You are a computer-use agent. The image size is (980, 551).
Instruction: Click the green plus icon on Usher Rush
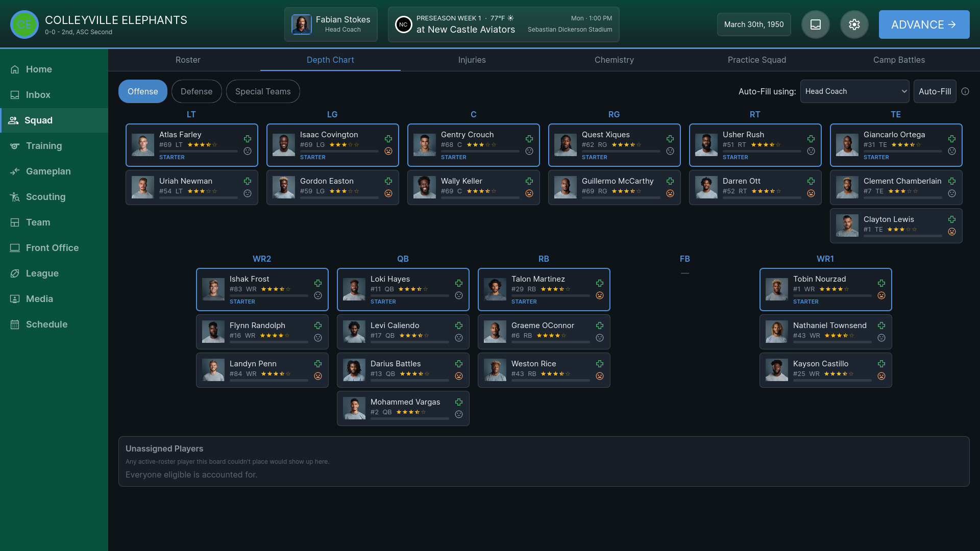(x=811, y=139)
